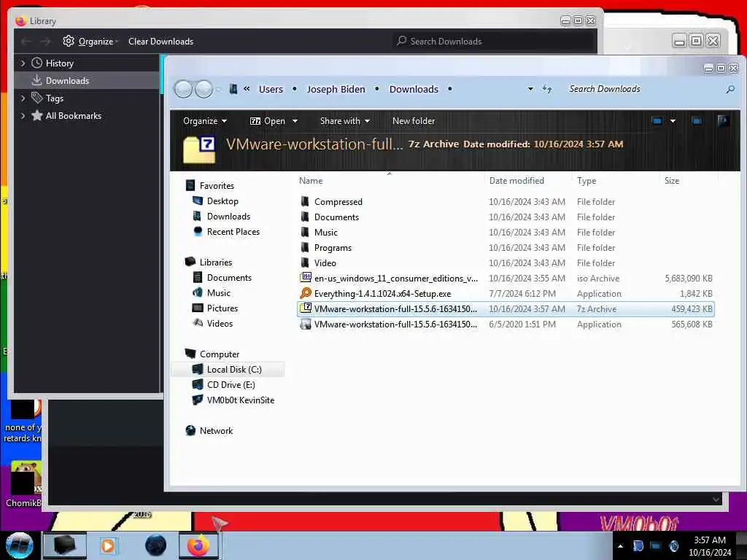The image size is (747, 560).
Task: Open the view options dropdown arrow
Action: (673, 121)
